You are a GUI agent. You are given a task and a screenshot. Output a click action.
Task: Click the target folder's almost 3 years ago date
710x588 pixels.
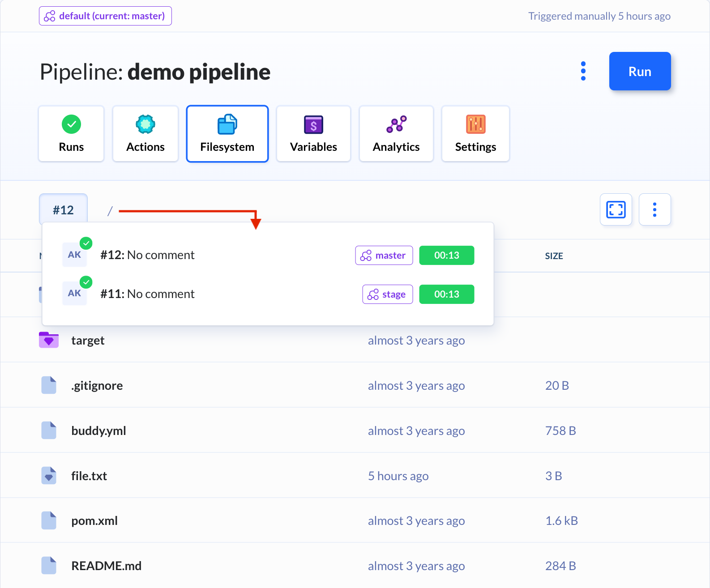click(416, 341)
